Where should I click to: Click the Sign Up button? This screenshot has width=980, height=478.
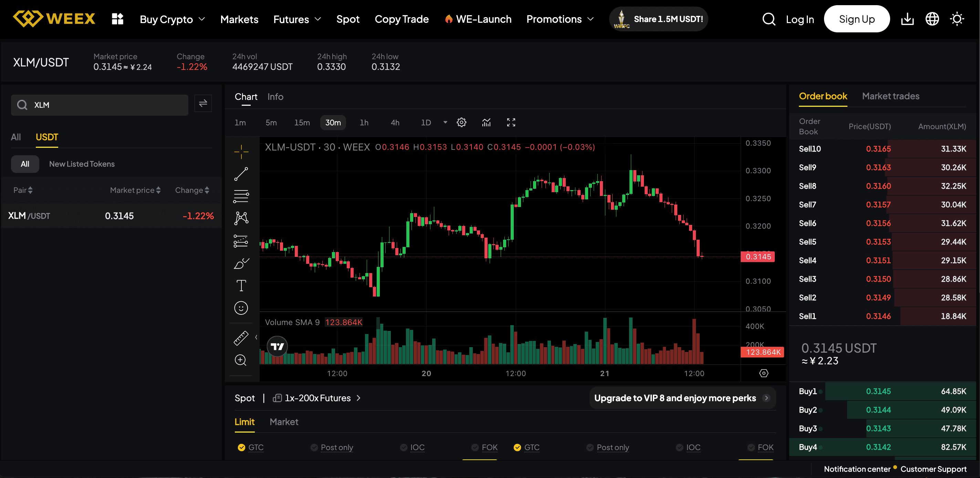857,19
